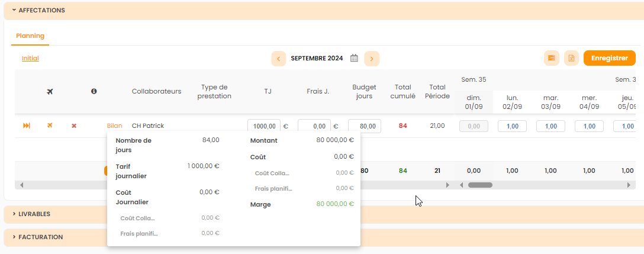
Task: Click the fast-forward icon in CH Patrick's row
Action: click(27, 126)
